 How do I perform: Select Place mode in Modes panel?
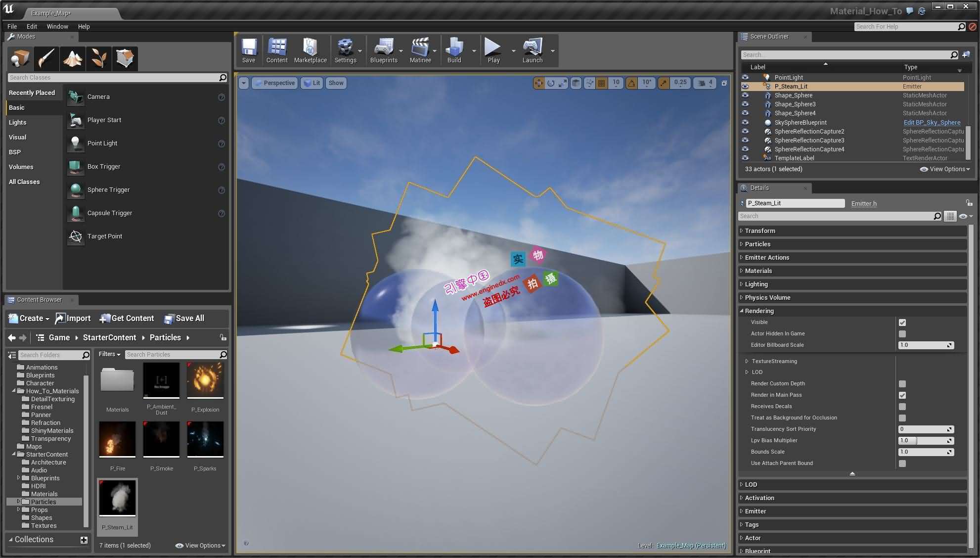[20, 58]
